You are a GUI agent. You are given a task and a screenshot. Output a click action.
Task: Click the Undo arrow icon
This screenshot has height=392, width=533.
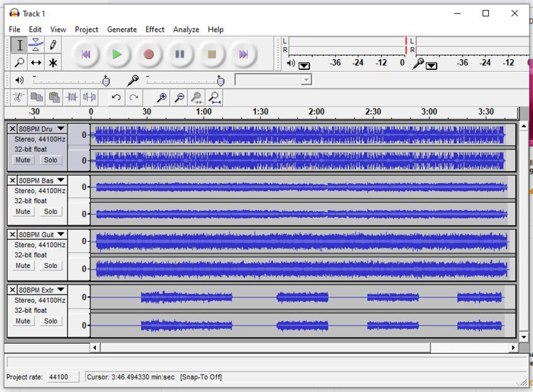[116, 97]
